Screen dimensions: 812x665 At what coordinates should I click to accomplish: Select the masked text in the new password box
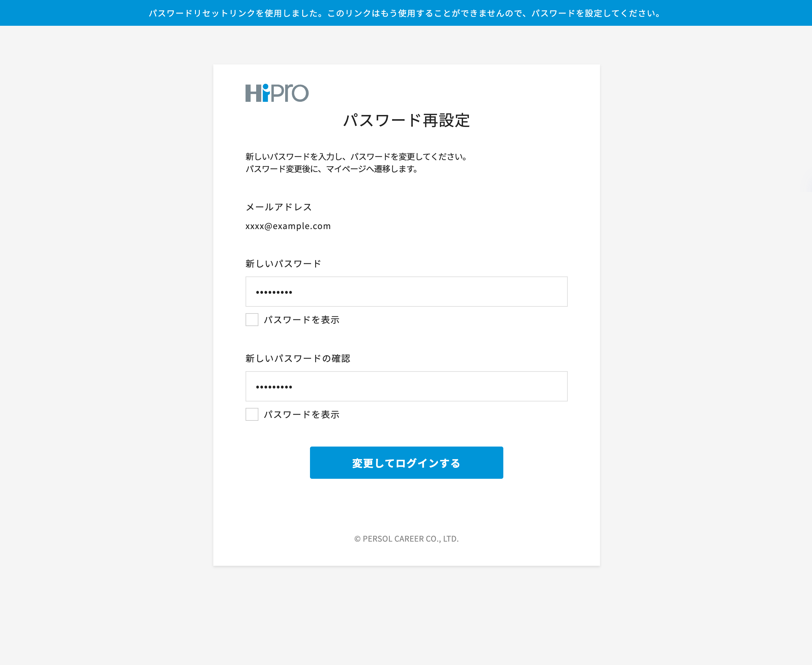pyautogui.click(x=274, y=292)
